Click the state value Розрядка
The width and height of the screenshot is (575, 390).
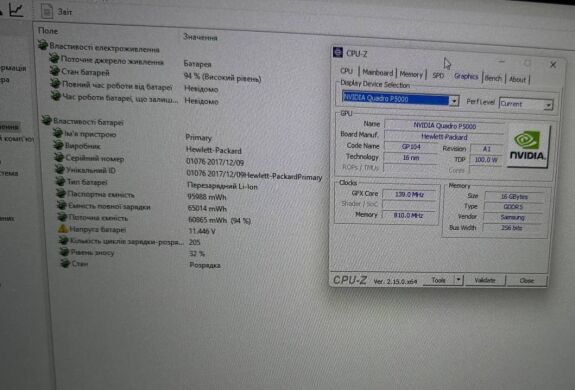click(205, 265)
